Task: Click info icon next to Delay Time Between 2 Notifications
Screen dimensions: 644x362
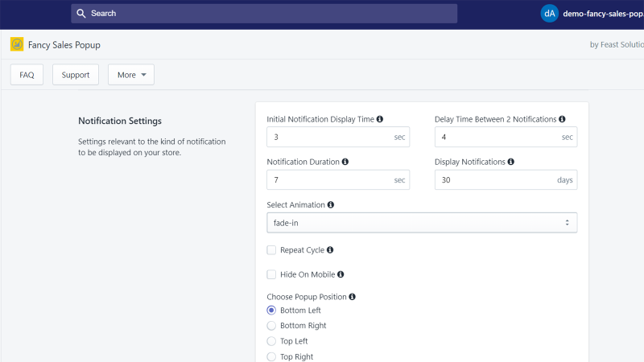Action: (x=562, y=119)
